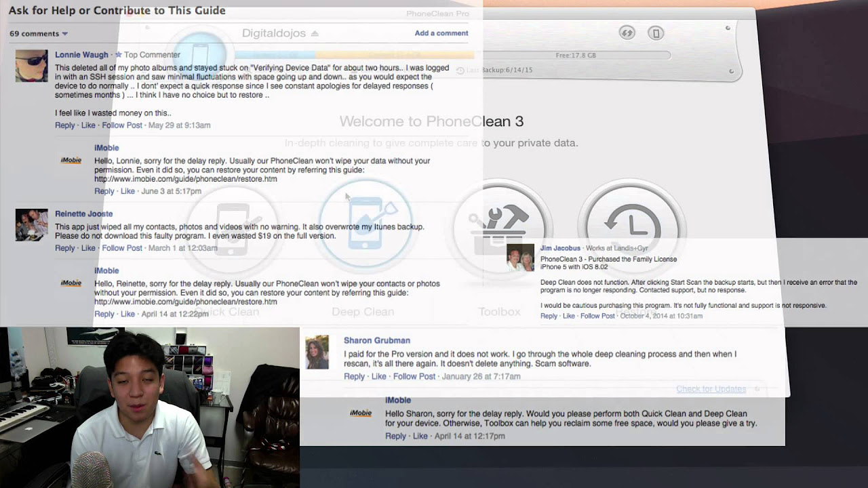868x488 pixels.
Task: Click the March 1 at 12:03am timestamp
Action: (x=183, y=248)
